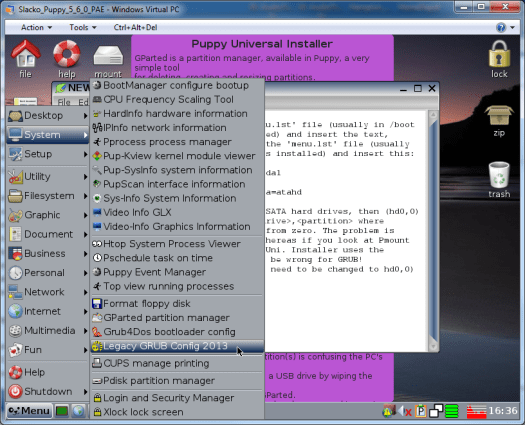Open Top view running processes

click(177, 286)
